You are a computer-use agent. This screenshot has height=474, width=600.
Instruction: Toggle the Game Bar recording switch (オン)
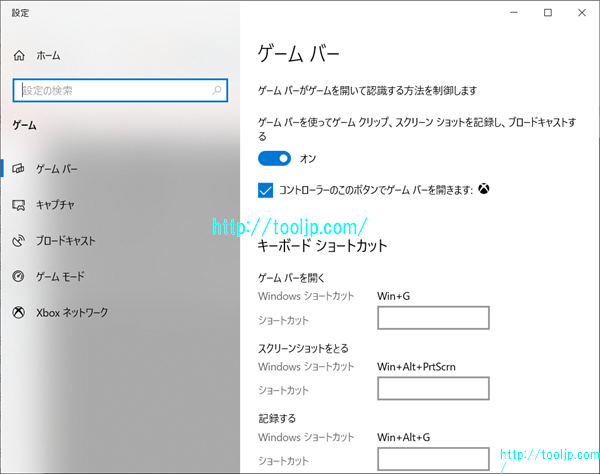point(274,158)
